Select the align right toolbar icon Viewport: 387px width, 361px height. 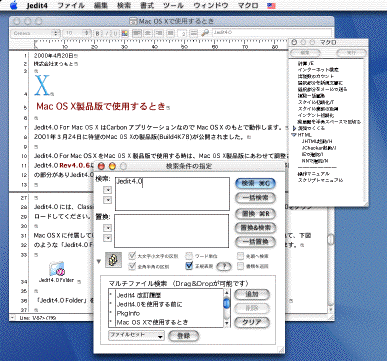[x=159, y=33]
